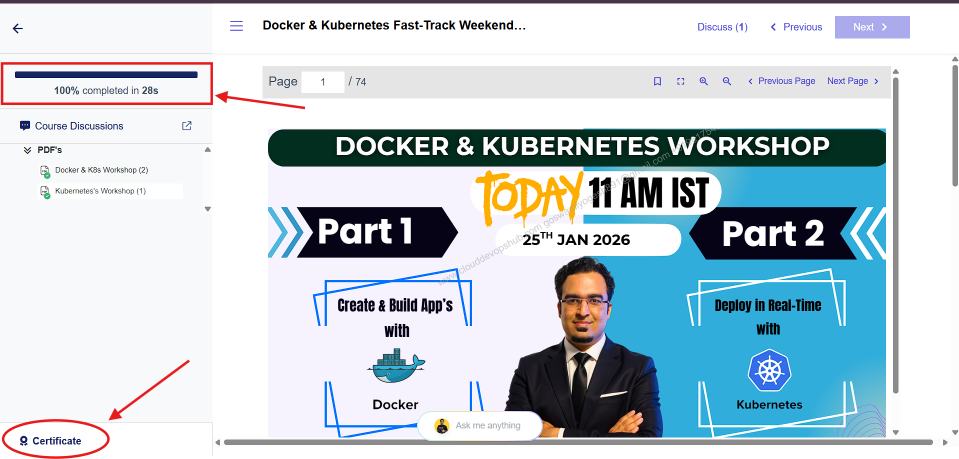Go to Previous lesson
959x459 pixels.
(796, 27)
